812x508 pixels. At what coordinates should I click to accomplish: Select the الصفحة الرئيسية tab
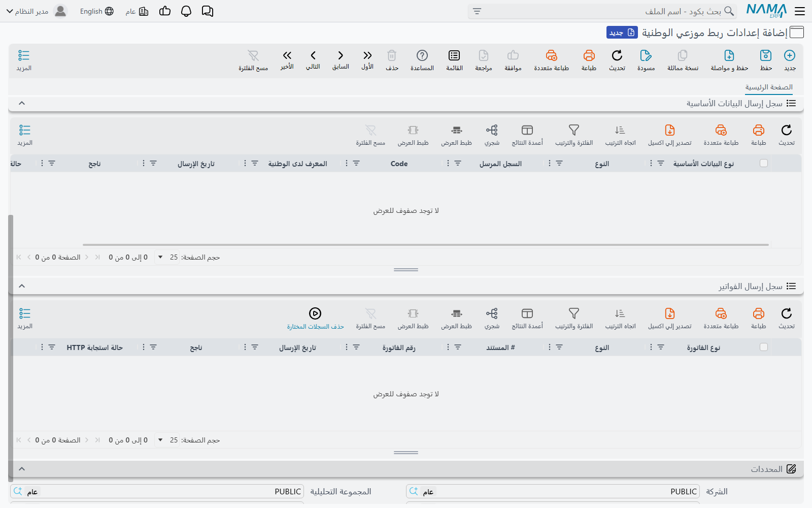point(769,87)
